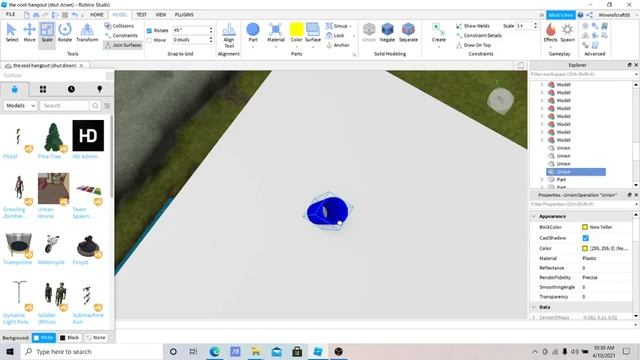Image resolution: width=640 pixels, height=360 pixels.
Task: Open the Toolbox filter options icon
Action: coord(107,106)
